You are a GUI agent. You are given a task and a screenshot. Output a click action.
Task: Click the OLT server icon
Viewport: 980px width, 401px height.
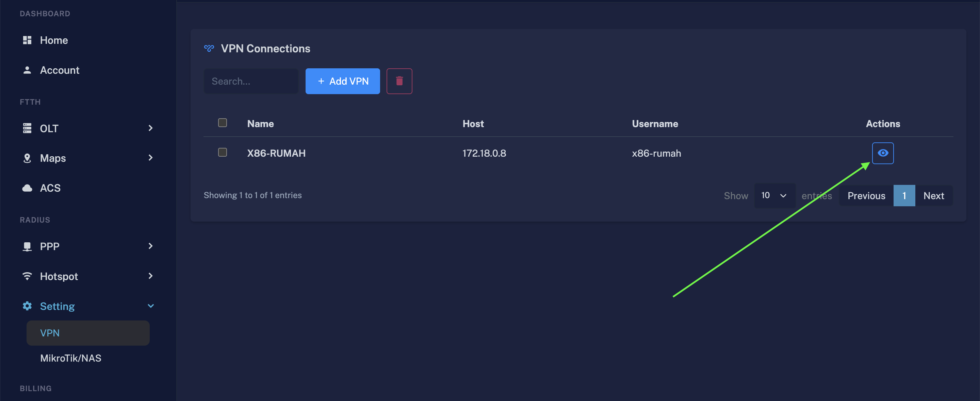click(27, 128)
